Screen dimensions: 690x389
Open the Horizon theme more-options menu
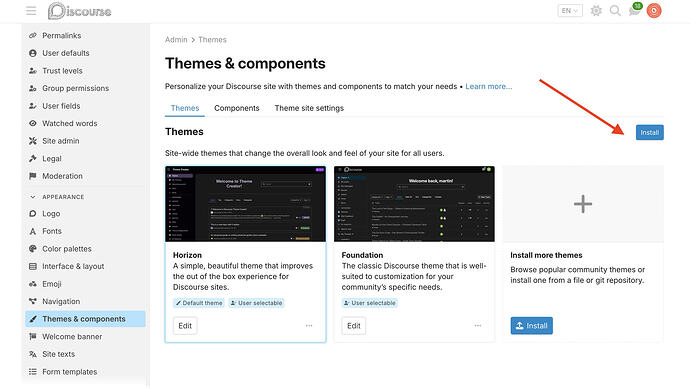tap(309, 326)
